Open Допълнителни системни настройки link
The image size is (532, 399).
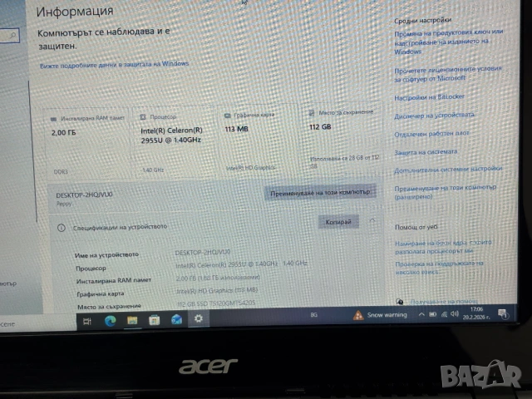click(448, 170)
